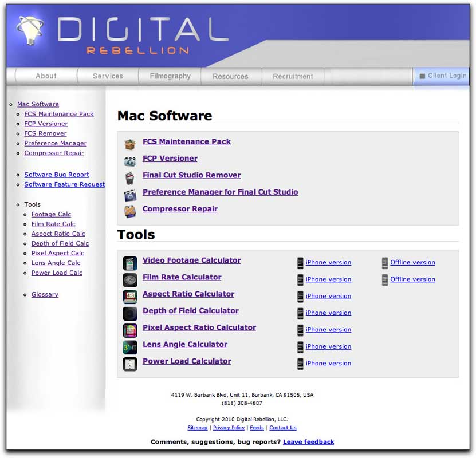Click the Aspect Ratio Calculator icon
This screenshot has width=476, height=458.
pyautogui.click(x=130, y=297)
